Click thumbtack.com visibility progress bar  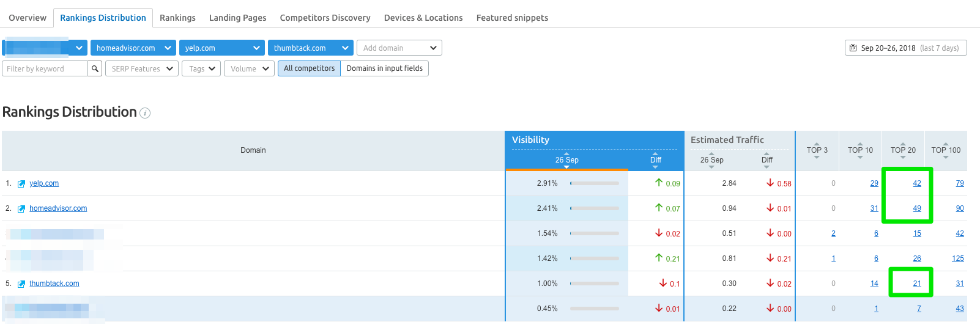(x=595, y=284)
